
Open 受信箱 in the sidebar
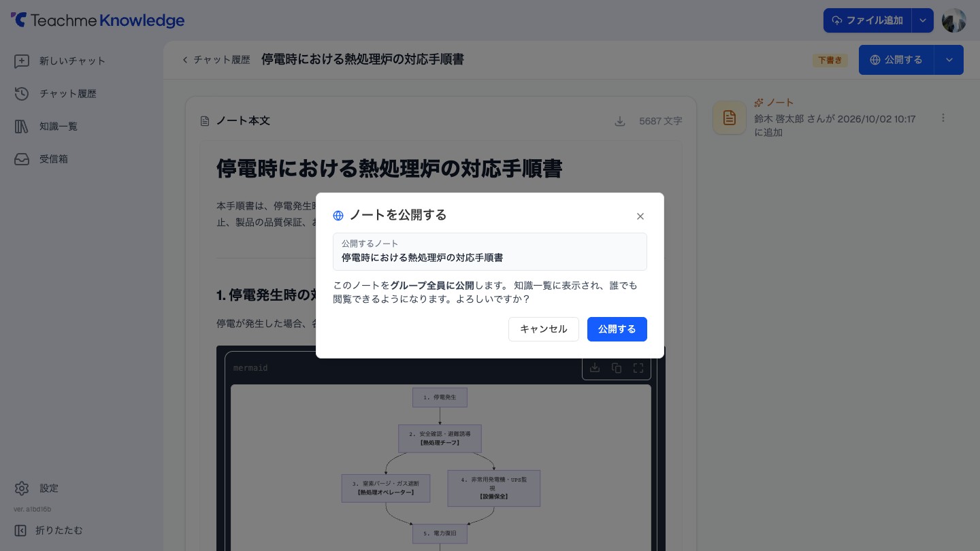coord(82,159)
